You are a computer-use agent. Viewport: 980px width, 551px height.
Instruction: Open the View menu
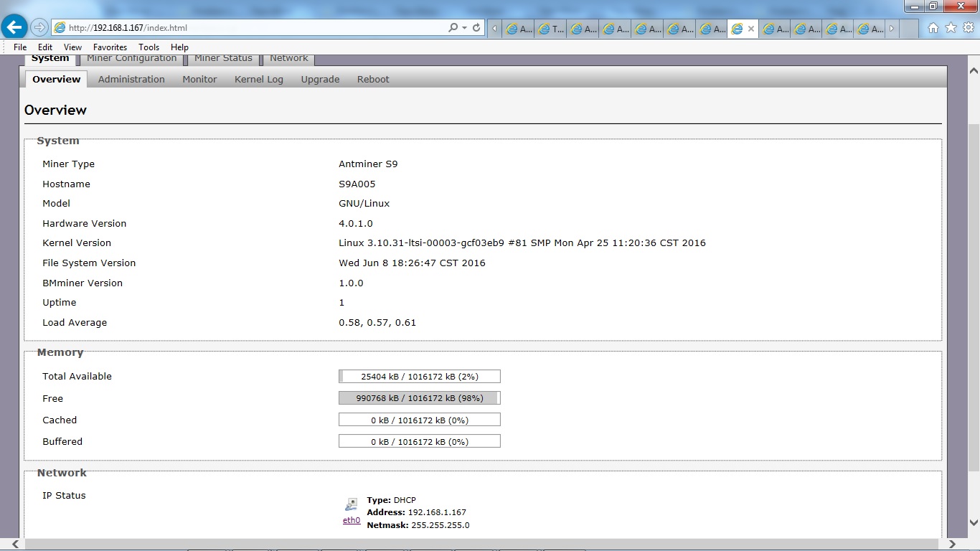point(72,47)
